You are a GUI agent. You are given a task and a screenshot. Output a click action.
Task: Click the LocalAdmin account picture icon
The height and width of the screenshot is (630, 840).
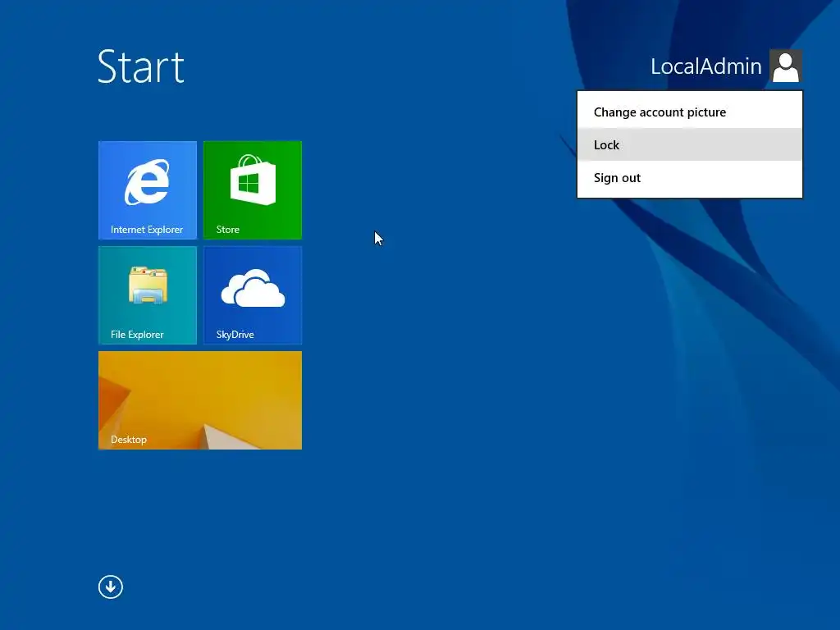point(785,66)
